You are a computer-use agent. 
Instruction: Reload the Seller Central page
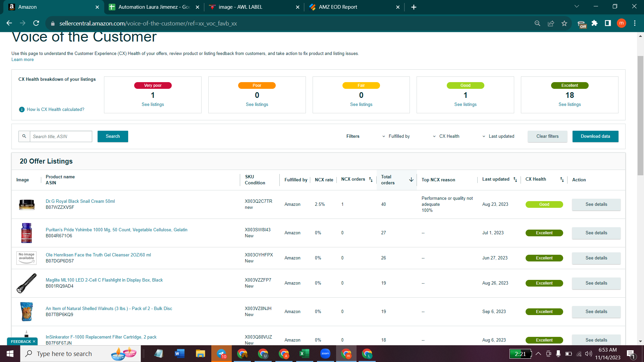36,23
